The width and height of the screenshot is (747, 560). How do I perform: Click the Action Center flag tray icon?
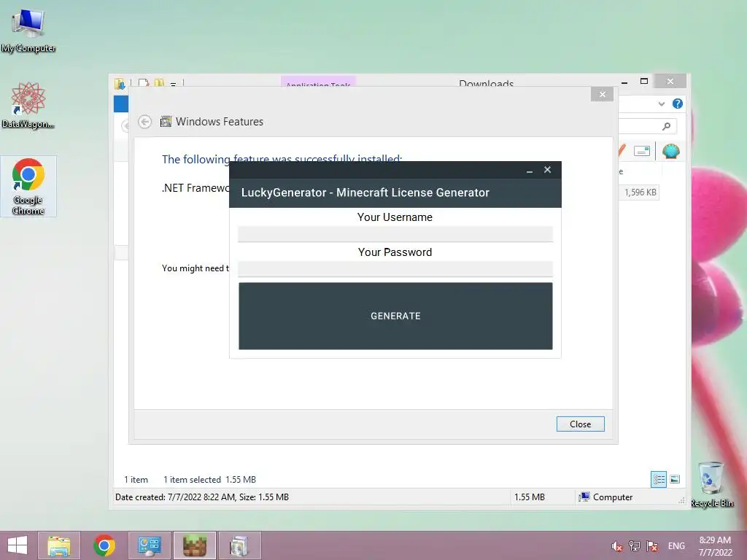click(x=652, y=546)
